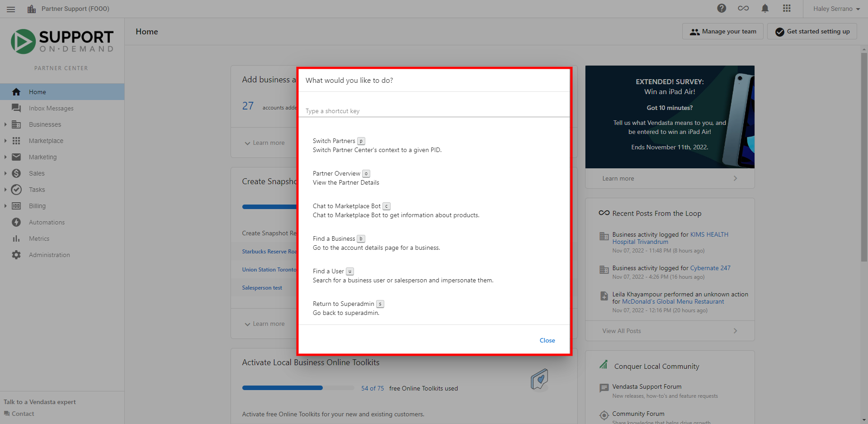Open Salesperson test snapshot link
868x424 pixels.
pyautogui.click(x=262, y=288)
